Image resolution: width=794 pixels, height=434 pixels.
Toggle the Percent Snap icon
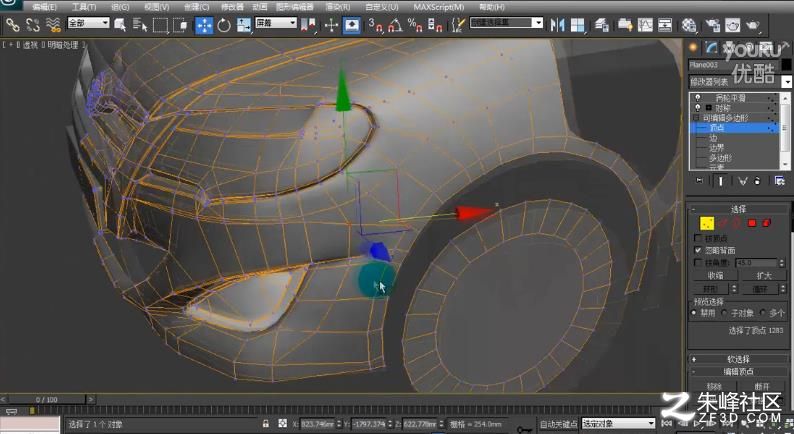[x=415, y=25]
